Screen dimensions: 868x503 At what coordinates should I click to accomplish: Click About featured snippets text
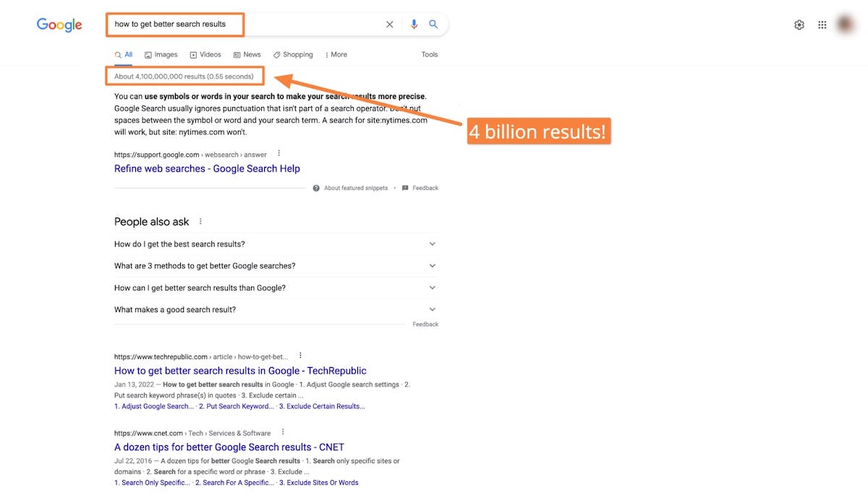[355, 188]
